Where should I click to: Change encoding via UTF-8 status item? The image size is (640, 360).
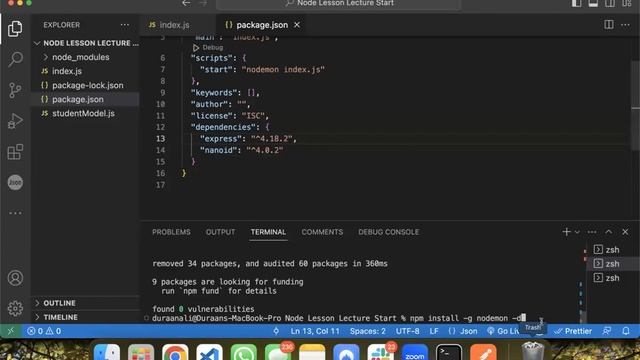tap(407, 331)
